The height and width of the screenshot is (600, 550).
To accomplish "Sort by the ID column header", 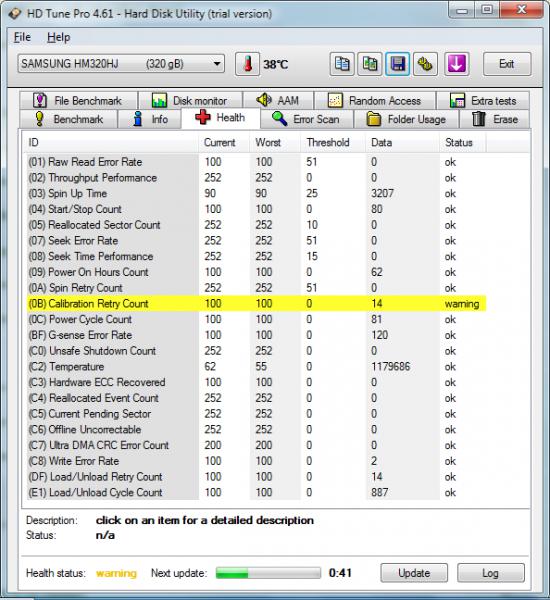I will pyautogui.click(x=111, y=142).
